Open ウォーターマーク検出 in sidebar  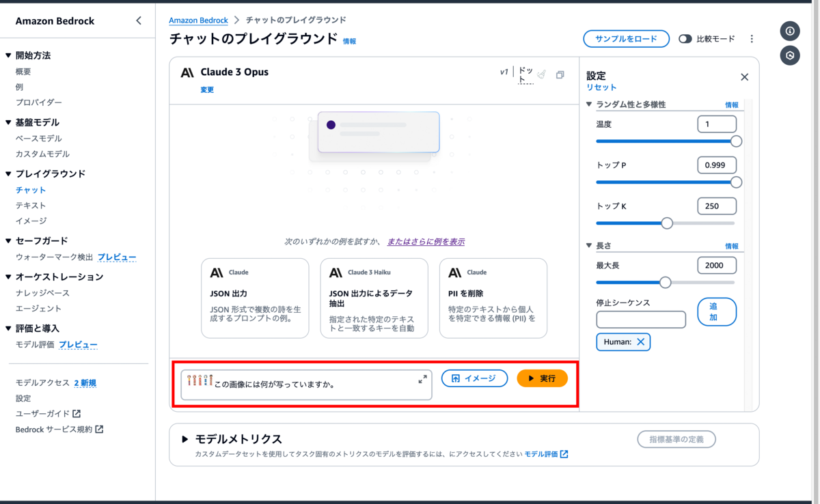tap(54, 257)
